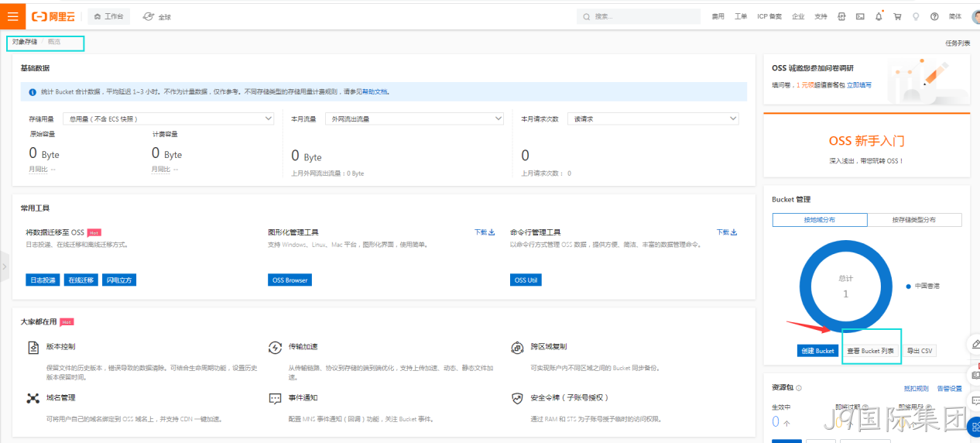Expand the 外网流出流量 dropdown
Image resolution: width=980 pixels, height=443 pixels.
click(x=414, y=118)
